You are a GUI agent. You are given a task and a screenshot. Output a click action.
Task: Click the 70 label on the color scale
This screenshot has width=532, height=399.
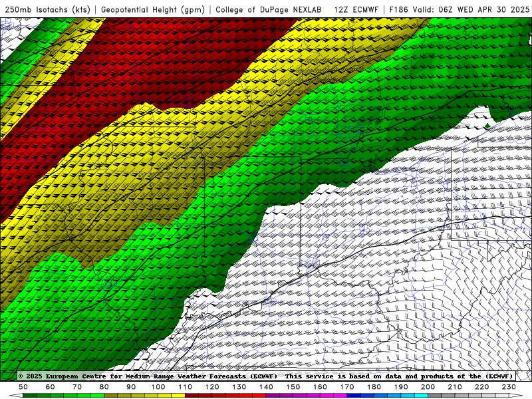pos(77,387)
